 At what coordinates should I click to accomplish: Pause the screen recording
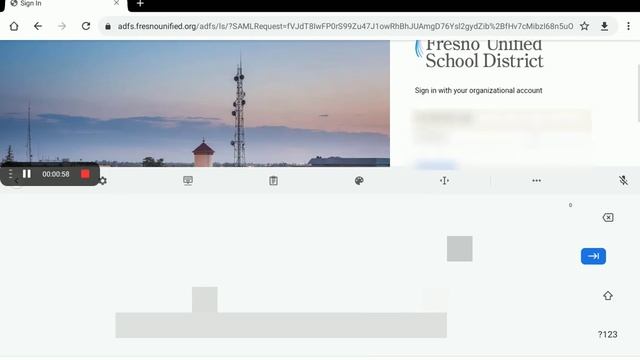click(27, 174)
